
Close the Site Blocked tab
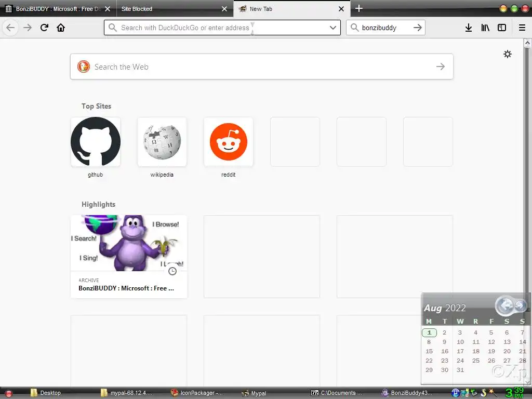point(224,9)
